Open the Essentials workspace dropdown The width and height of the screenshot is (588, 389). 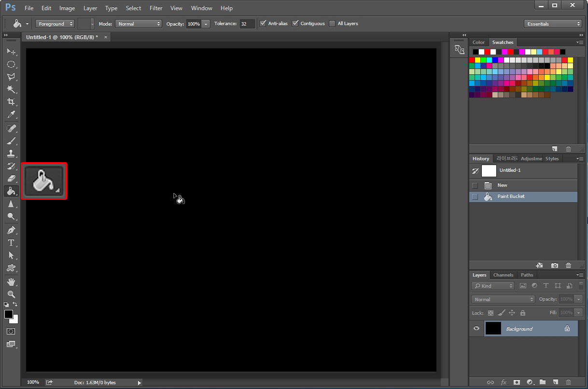coord(553,24)
